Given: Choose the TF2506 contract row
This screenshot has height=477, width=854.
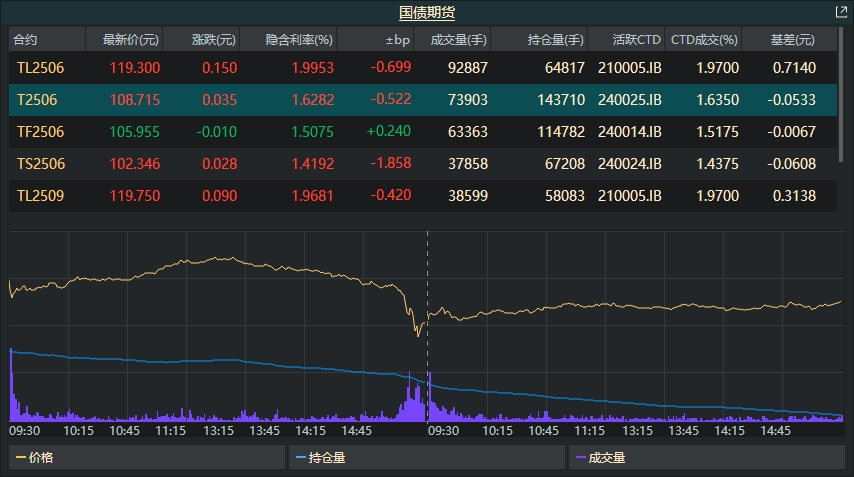Looking at the screenshot, I should (x=40, y=132).
